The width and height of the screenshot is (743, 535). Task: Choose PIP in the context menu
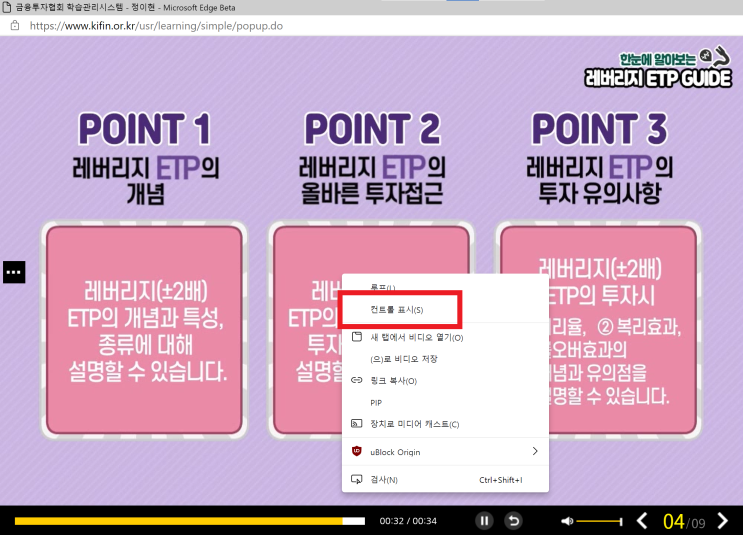tap(445, 402)
